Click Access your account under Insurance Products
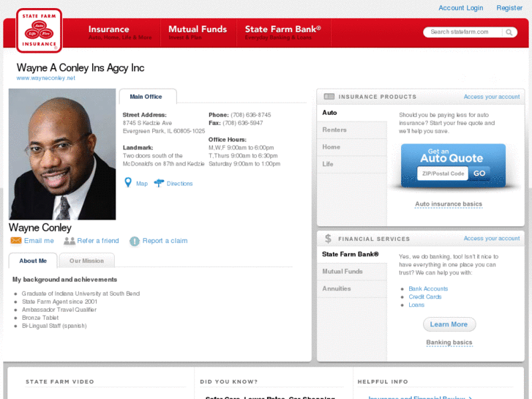The width and height of the screenshot is (532, 399). (492, 97)
